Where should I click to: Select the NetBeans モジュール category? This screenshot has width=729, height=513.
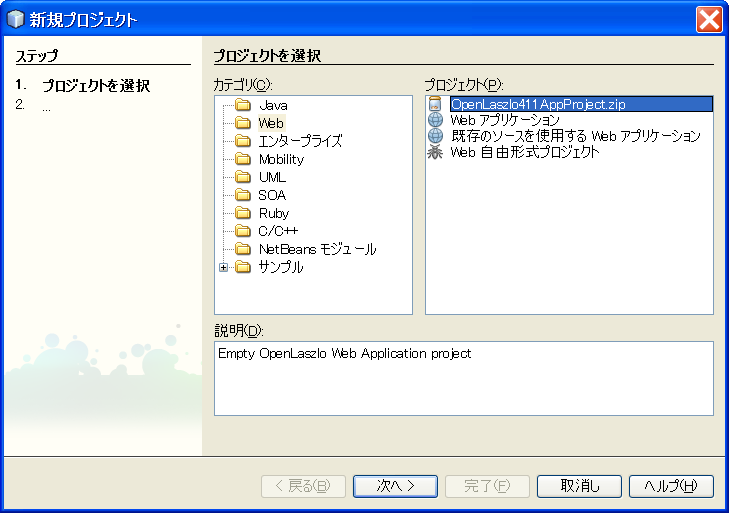click(x=317, y=249)
